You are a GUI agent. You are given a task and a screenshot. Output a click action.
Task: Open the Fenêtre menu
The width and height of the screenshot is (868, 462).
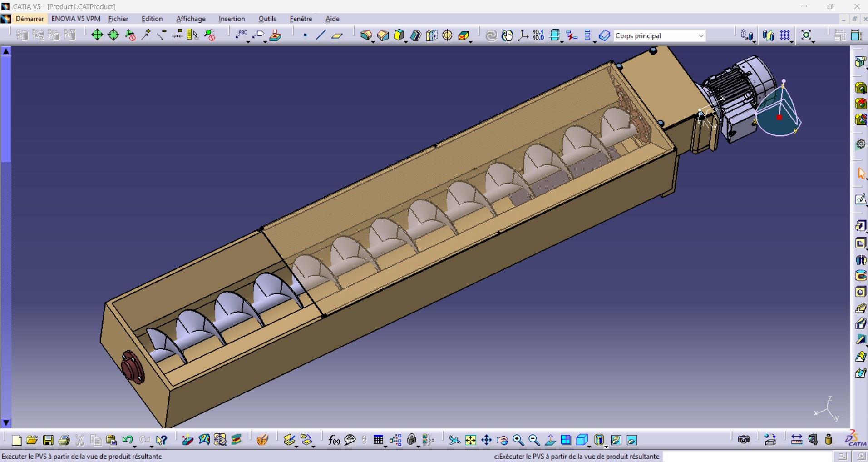pyautogui.click(x=301, y=19)
